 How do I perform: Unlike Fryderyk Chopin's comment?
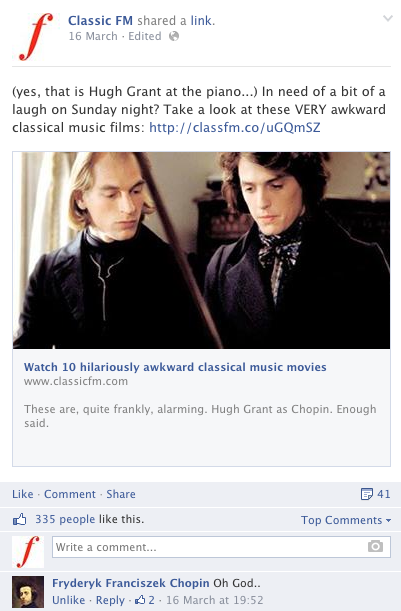click(x=69, y=600)
